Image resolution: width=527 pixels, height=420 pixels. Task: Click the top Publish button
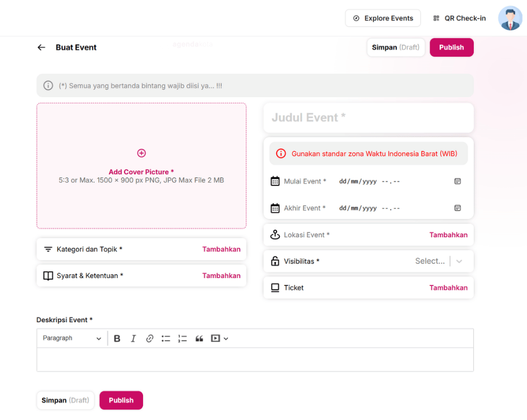tap(451, 47)
